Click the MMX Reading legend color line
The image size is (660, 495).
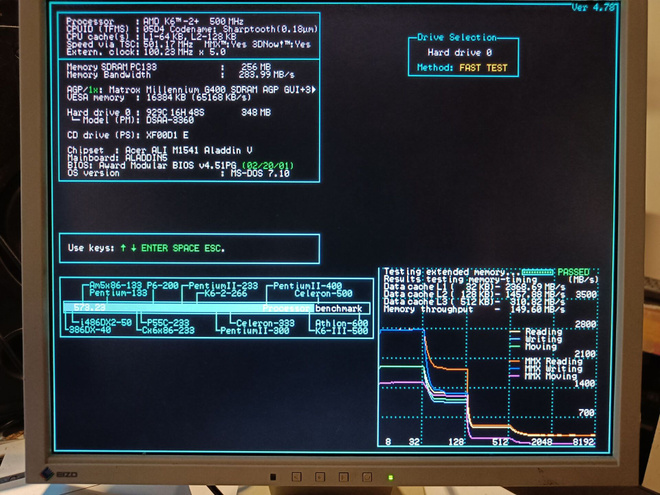click(x=515, y=361)
